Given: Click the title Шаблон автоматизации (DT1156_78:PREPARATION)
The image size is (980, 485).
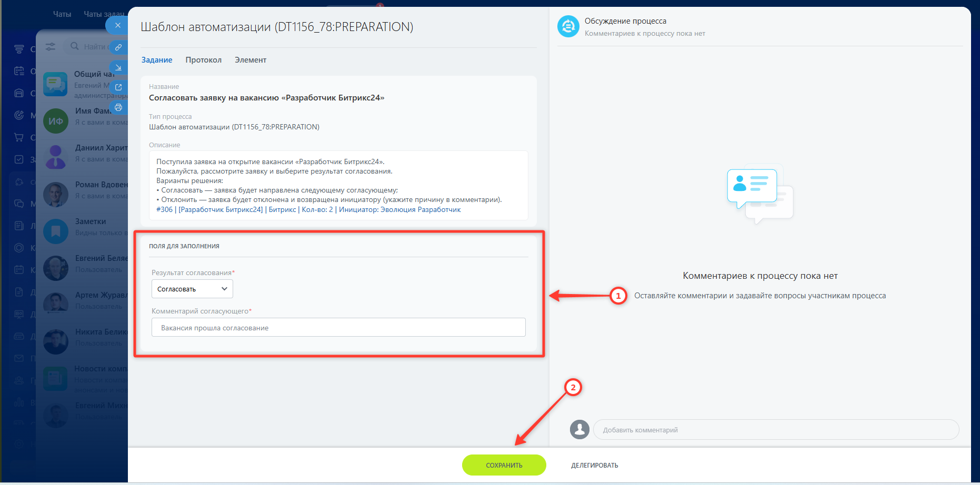Looking at the screenshot, I should click(277, 27).
